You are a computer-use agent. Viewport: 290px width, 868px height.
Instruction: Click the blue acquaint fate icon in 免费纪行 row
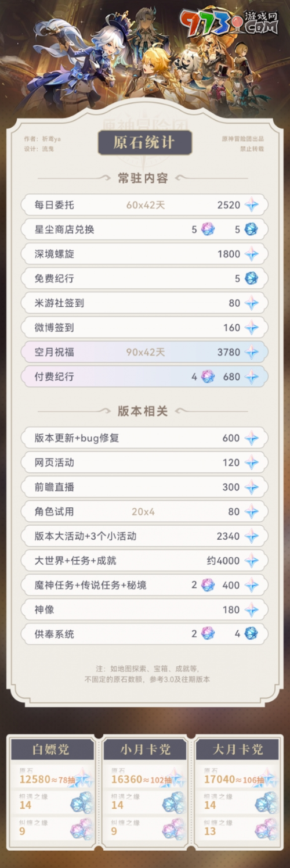click(x=251, y=278)
